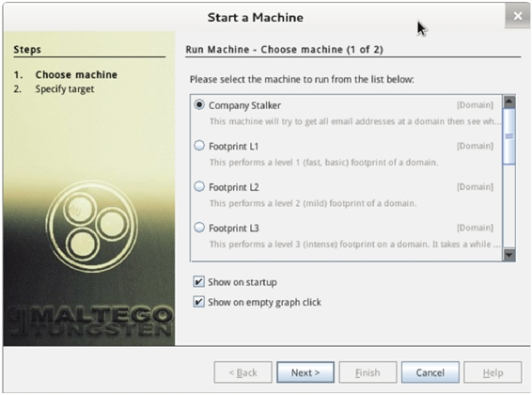Click the machine list scrollbar thumb
Image resolution: width=532 pixels, height=395 pixels.
pyautogui.click(x=509, y=136)
